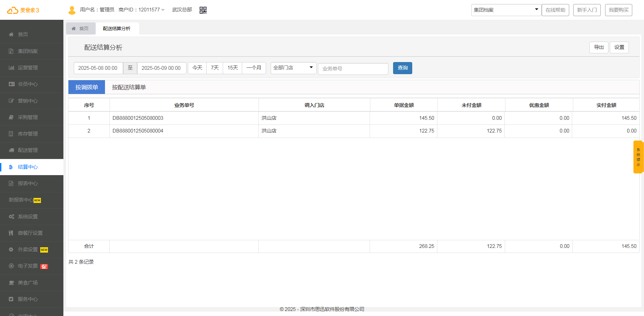
Task: Click the 武汉总部 label in the header
Action: (x=182, y=10)
